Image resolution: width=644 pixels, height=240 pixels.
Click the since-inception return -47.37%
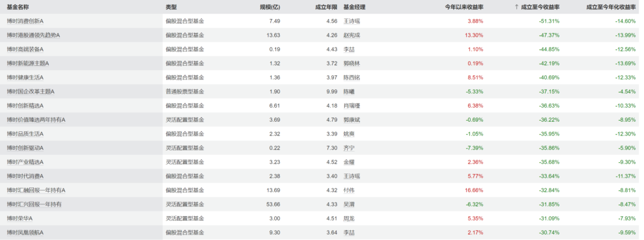[550, 35]
